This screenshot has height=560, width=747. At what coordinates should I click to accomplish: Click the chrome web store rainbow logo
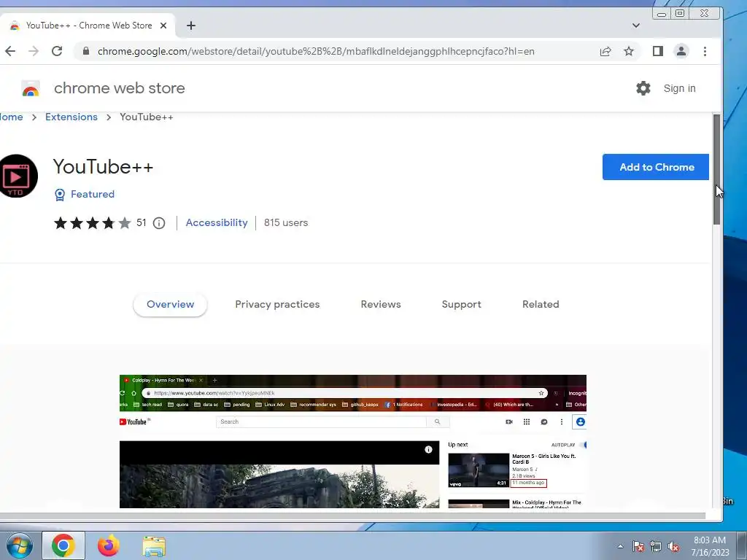(x=31, y=88)
